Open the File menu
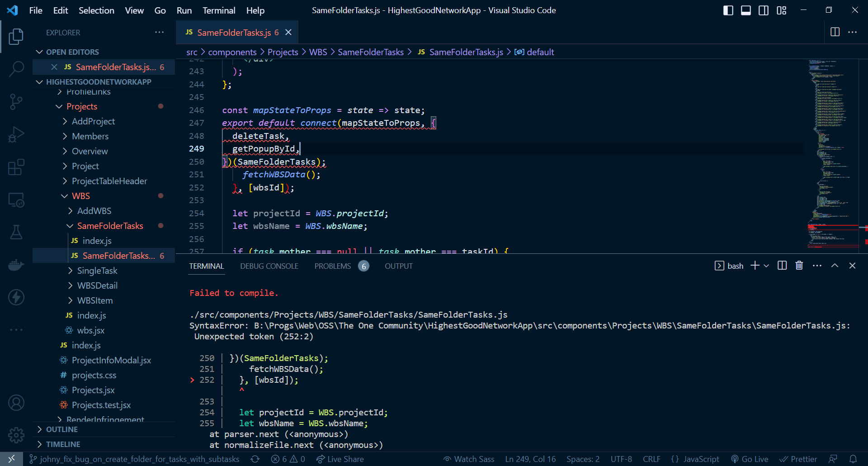This screenshot has width=868, height=466. [x=36, y=10]
